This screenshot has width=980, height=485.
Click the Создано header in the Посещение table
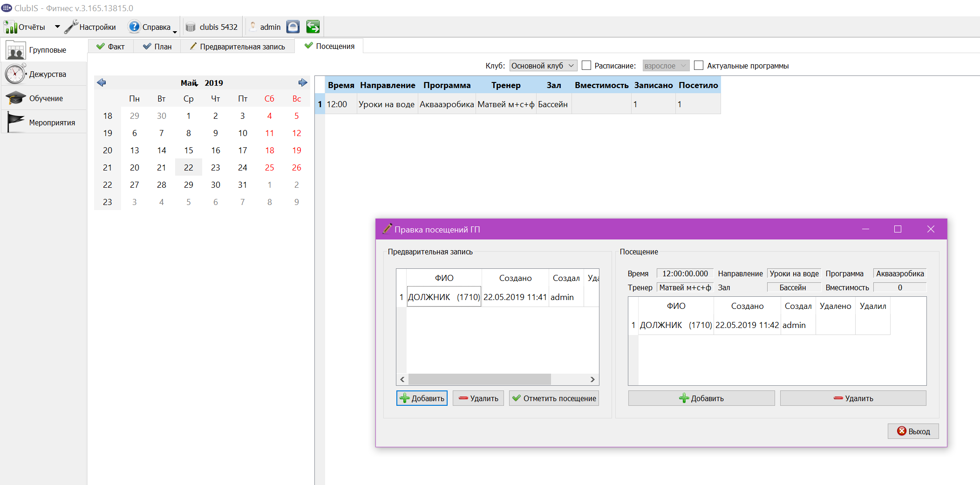pos(747,306)
